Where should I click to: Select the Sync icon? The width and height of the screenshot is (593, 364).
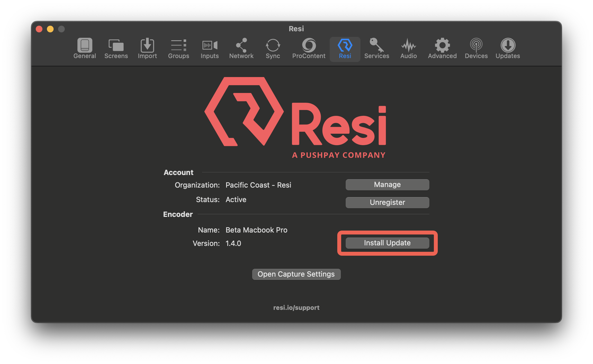[x=272, y=48]
